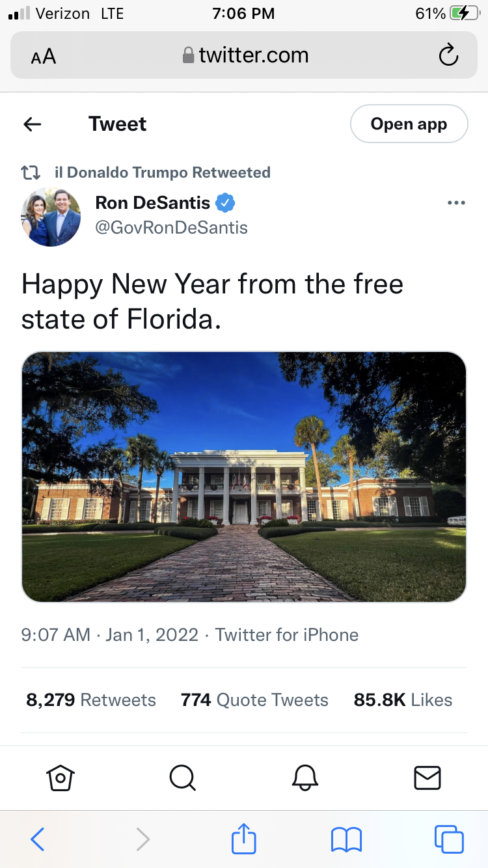This screenshot has width=488, height=868.
Task: Open messages envelope tab
Action: (427, 777)
